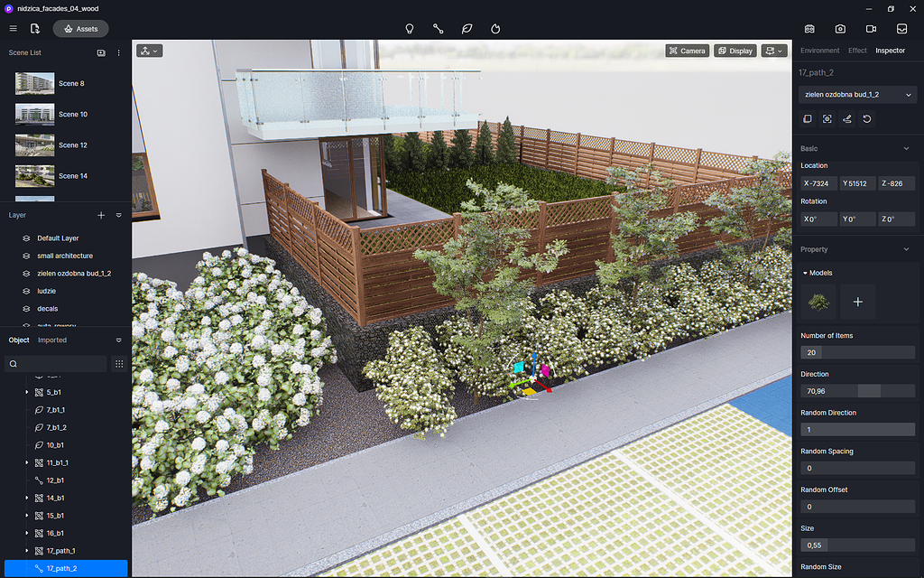Image resolution: width=924 pixels, height=578 pixels.
Task: Add a new layer with the plus button
Action: pos(100,215)
